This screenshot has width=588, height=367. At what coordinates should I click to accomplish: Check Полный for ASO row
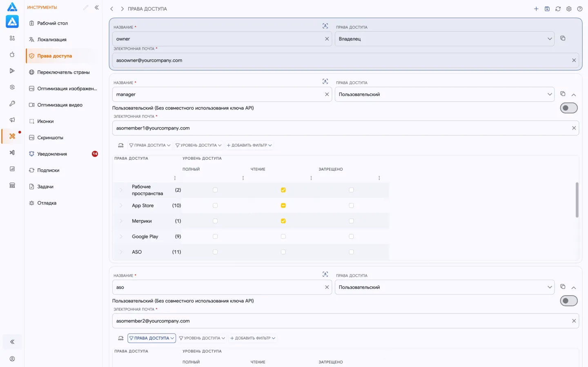pyautogui.click(x=215, y=252)
